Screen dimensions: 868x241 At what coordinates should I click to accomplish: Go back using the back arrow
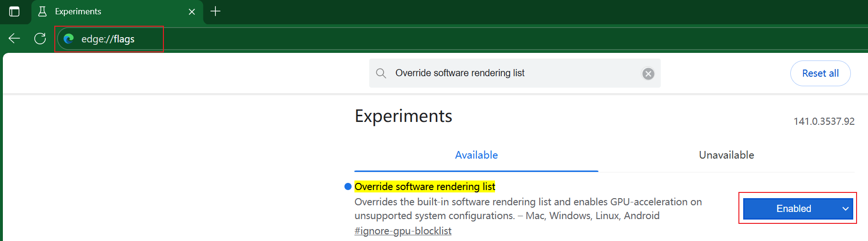tap(14, 39)
